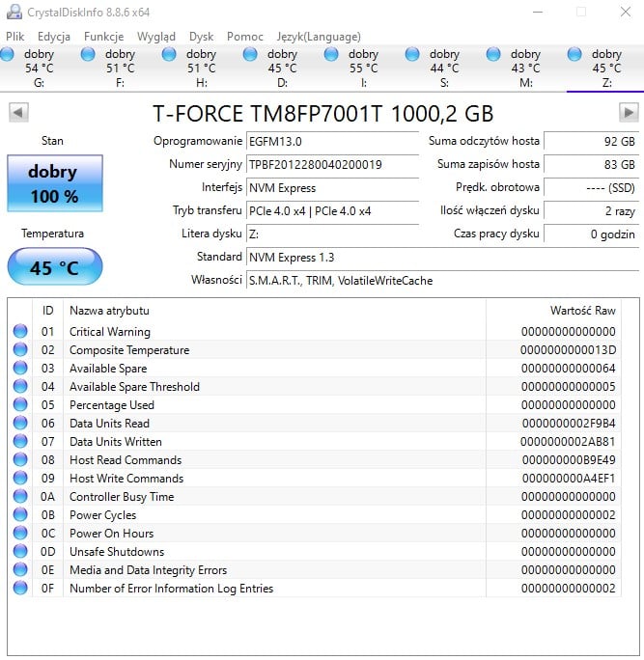The height and width of the screenshot is (660, 644).
Task: Open the Pomoc menu
Action: tap(244, 37)
